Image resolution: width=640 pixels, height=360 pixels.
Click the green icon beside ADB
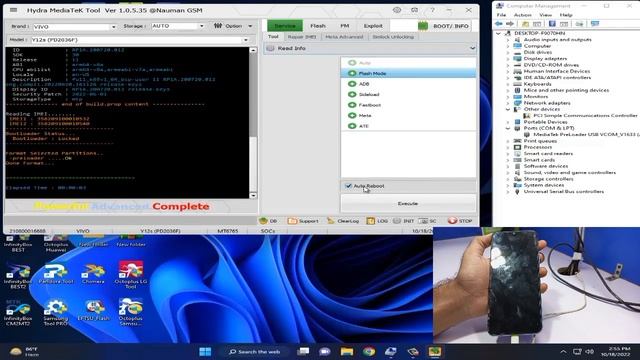(352, 84)
